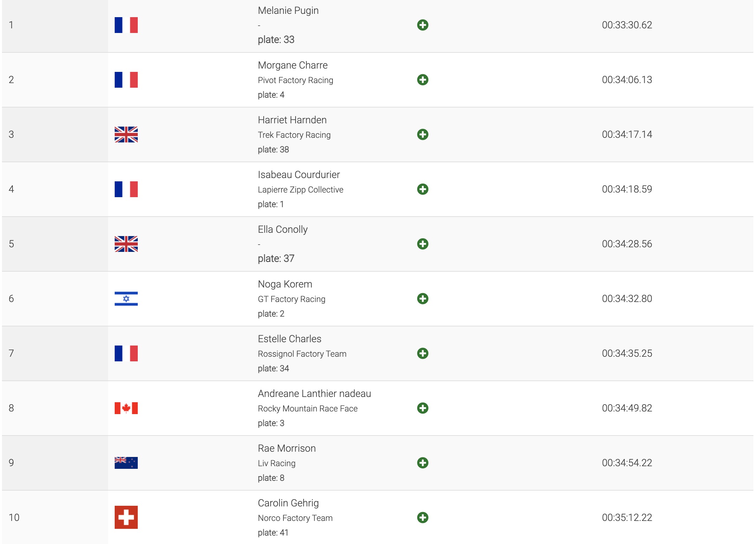Click the plus icon for Estelle Charles

422,353
